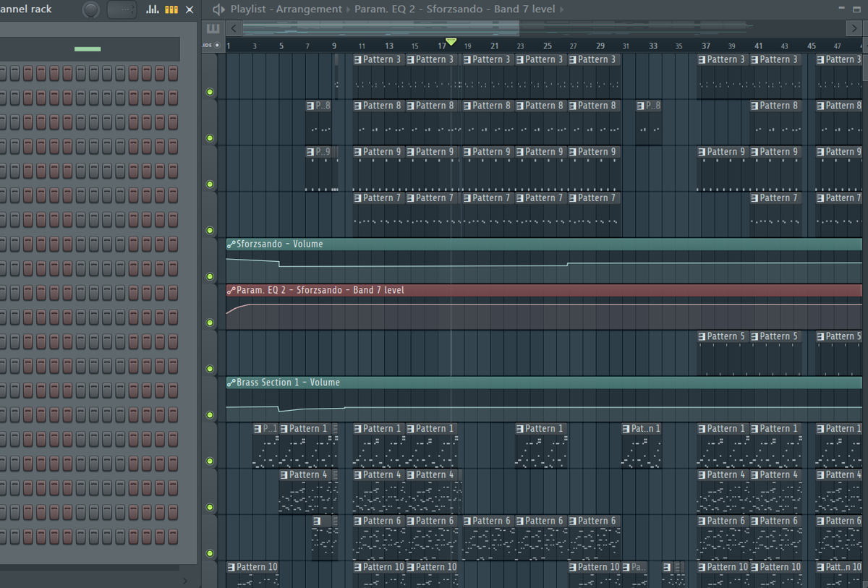Image resolution: width=868 pixels, height=588 pixels.
Task: Click the Channel rack bottom scroll arrow
Action: (185, 580)
